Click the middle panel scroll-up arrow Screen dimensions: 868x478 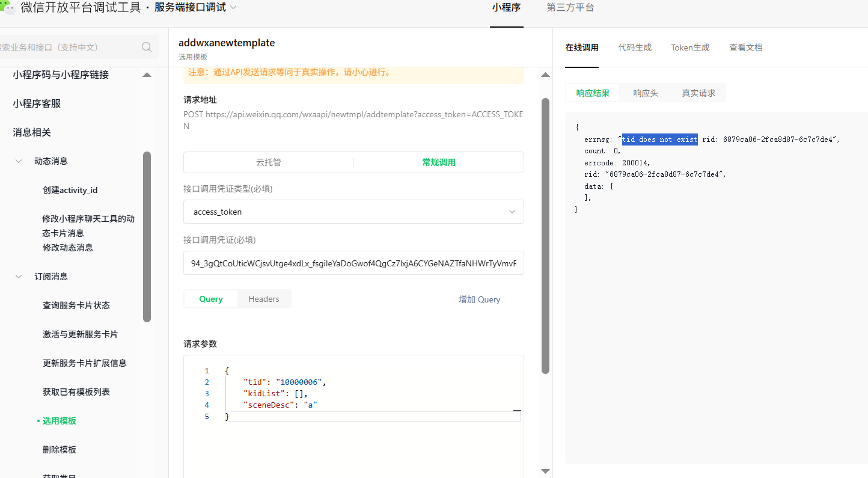pos(545,75)
